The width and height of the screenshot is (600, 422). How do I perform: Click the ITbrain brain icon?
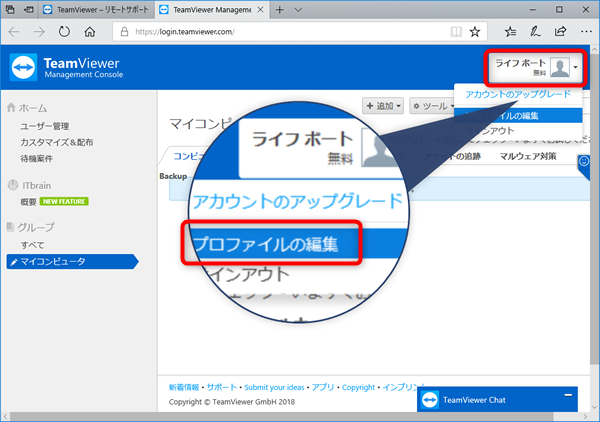(13, 185)
